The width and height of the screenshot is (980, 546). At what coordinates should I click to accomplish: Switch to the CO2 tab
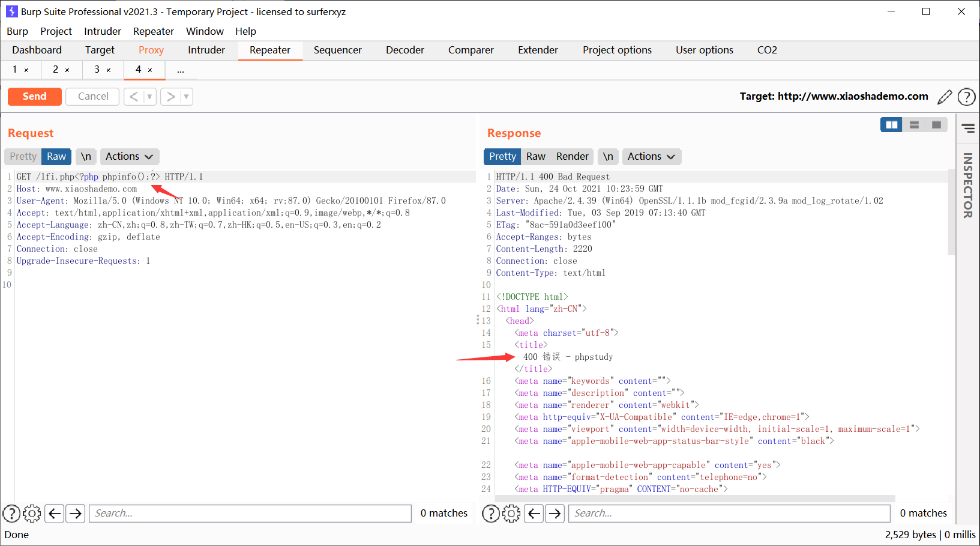click(x=767, y=50)
